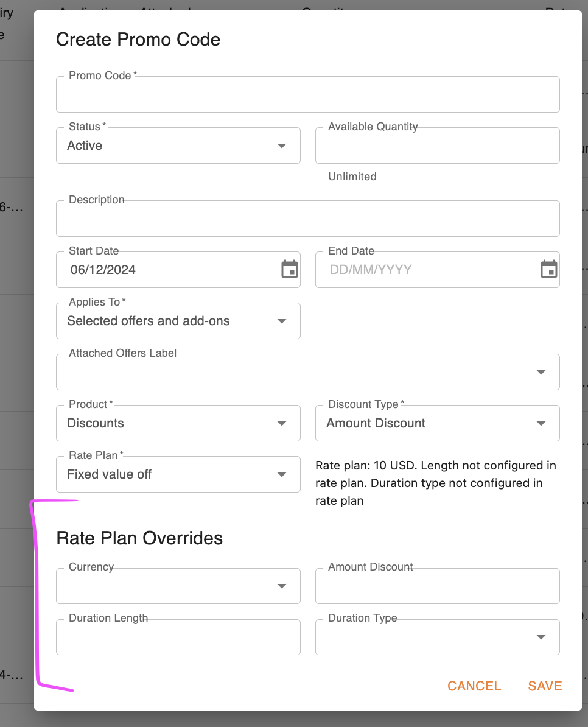The height and width of the screenshot is (727, 588).
Task: Expand the Attached Offers Label dropdown
Action: coord(307,372)
